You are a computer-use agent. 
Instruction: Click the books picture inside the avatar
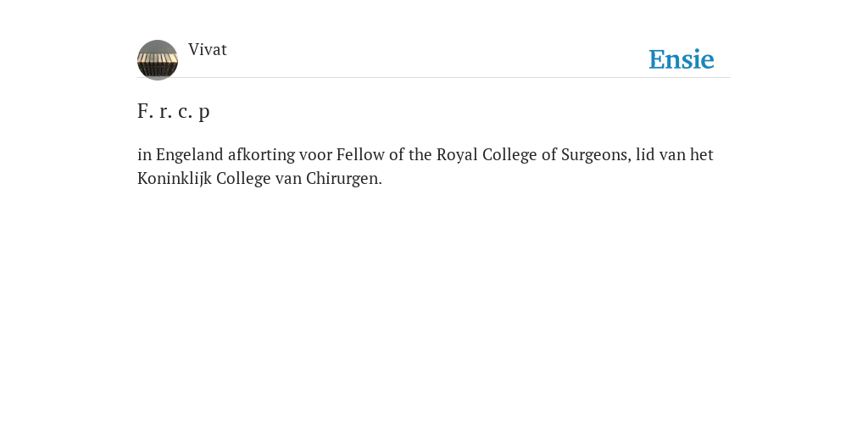pos(157,64)
